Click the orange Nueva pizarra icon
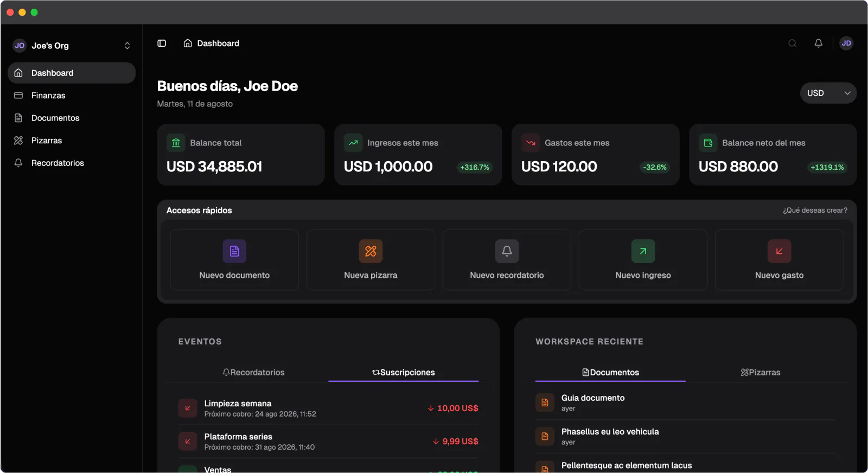This screenshot has height=473, width=868. pos(371,251)
